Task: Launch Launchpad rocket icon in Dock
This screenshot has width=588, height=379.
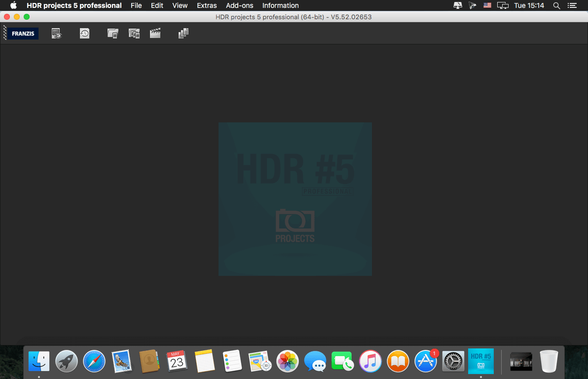Action: point(67,361)
